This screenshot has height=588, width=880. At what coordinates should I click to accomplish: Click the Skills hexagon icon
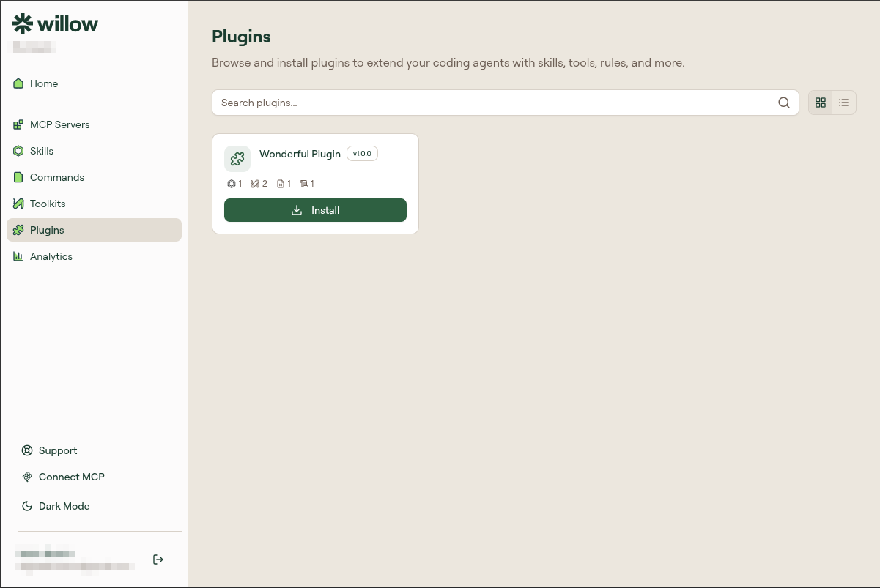(x=18, y=151)
